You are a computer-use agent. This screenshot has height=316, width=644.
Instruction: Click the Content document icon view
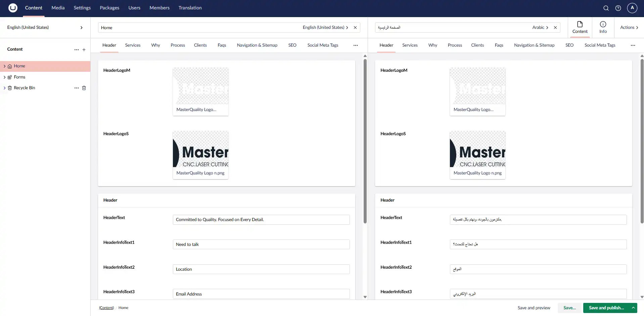580,28
